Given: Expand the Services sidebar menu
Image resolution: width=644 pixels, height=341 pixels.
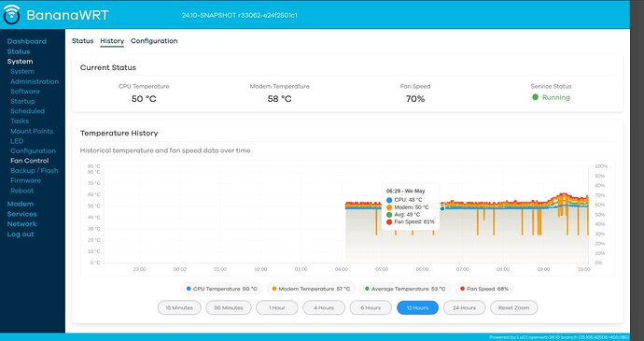Looking at the screenshot, I should pyautogui.click(x=21, y=214).
